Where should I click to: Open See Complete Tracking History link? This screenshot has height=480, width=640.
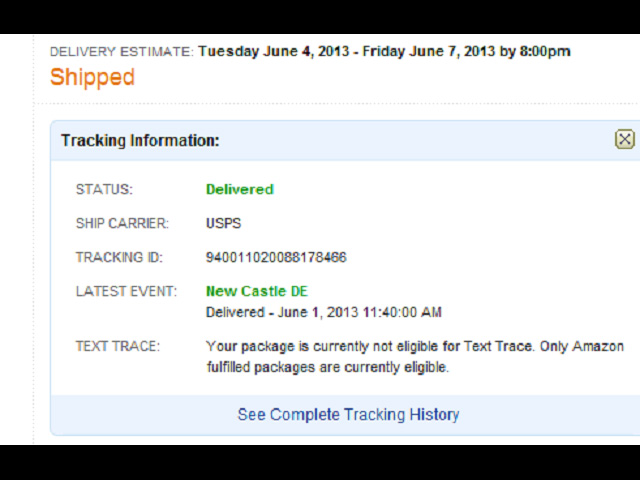pyautogui.click(x=348, y=414)
